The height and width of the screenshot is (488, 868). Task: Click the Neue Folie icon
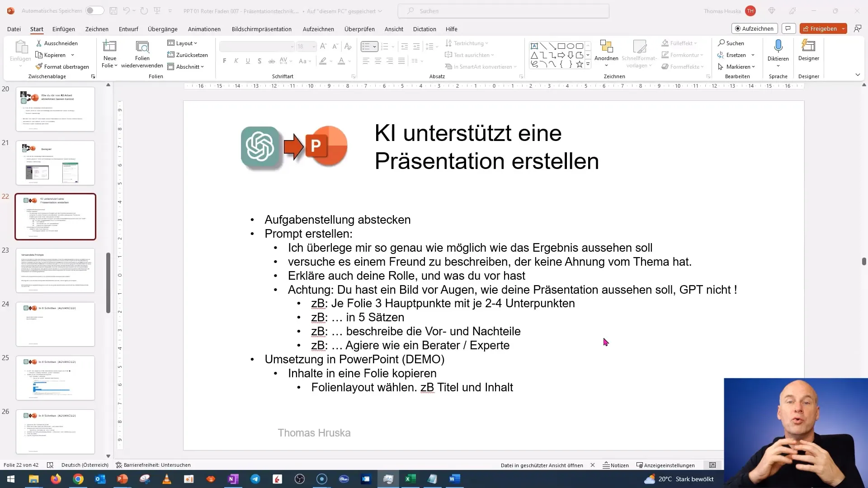pyautogui.click(x=110, y=47)
